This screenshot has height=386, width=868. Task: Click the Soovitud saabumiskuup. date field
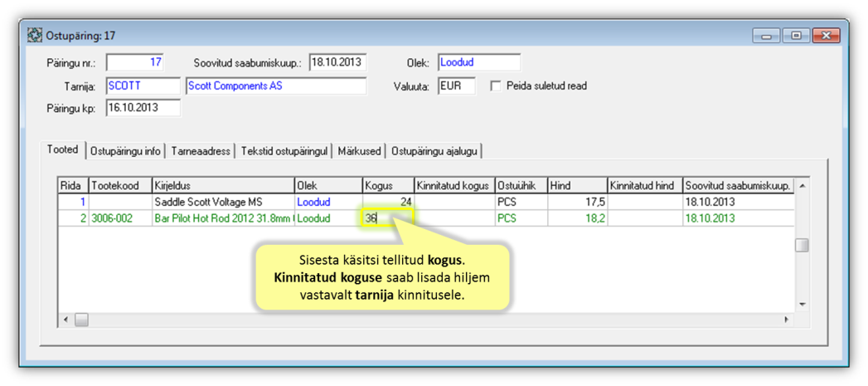pos(337,62)
